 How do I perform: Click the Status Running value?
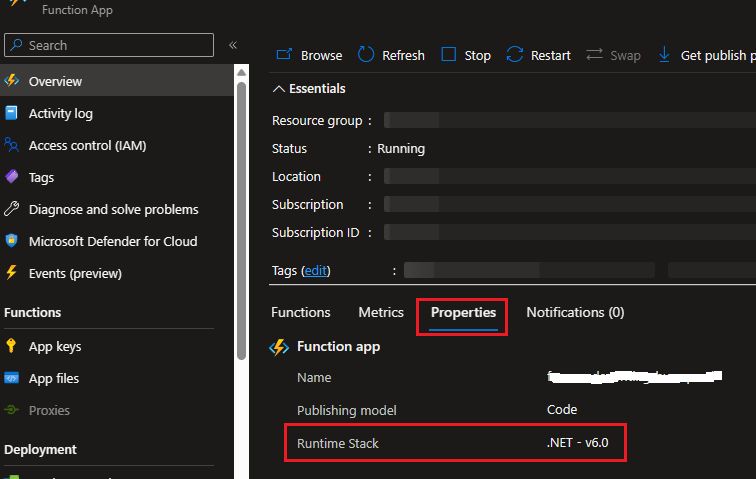point(401,149)
